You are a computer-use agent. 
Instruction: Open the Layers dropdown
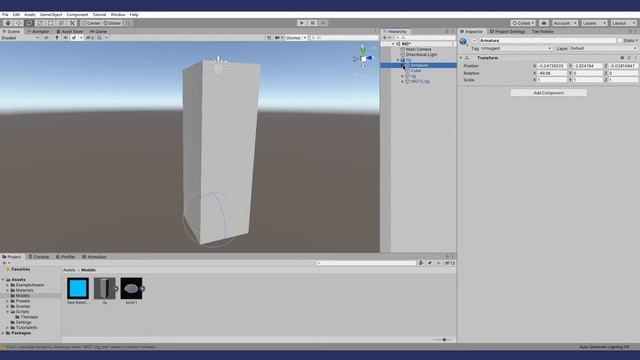point(594,23)
